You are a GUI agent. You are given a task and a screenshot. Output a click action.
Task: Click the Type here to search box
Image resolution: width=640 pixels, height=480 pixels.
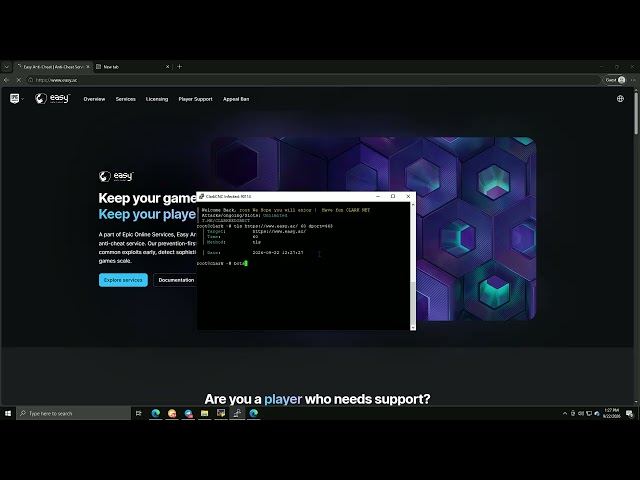click(73, 413)
